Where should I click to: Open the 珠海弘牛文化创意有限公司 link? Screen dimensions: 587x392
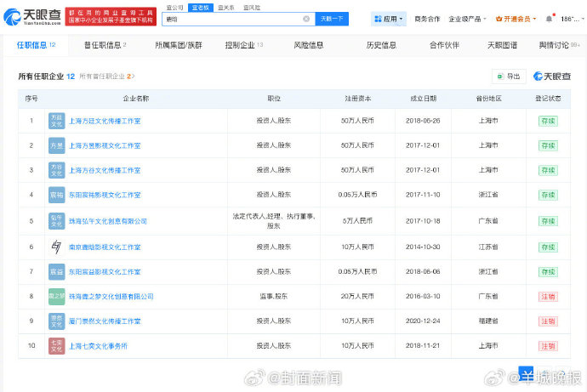pyautogui.click(x=108, y=220)
